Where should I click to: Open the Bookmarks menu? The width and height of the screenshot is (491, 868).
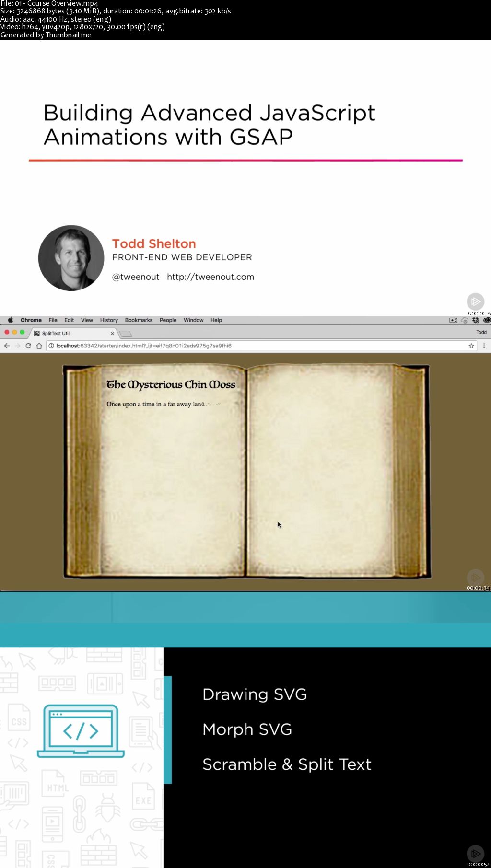[139, 320]
